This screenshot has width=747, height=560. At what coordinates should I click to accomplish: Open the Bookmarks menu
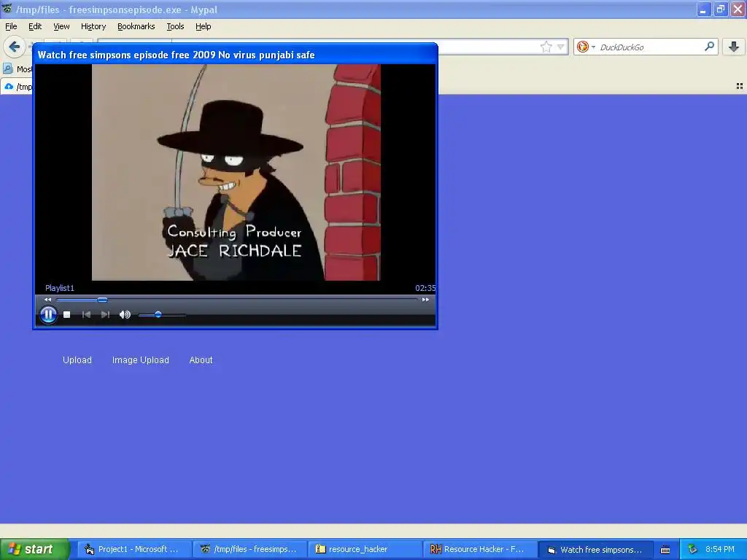pyautogui.click(x=136, y=27)
